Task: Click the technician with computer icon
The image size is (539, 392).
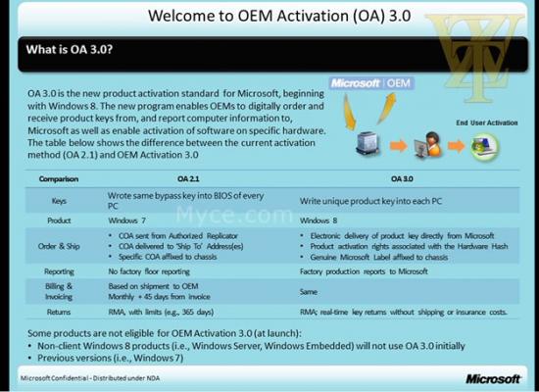Action: point(428,145)
